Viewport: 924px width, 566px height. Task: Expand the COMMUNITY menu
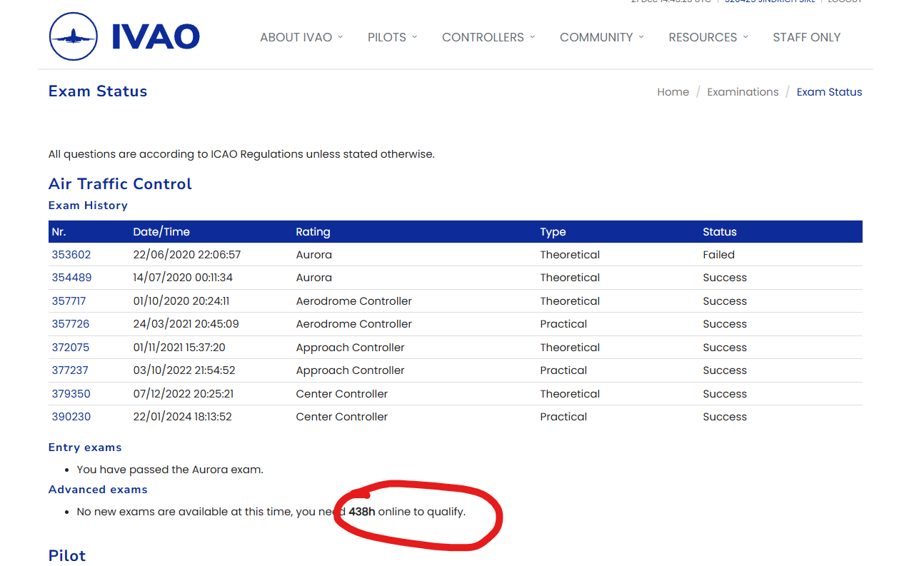[x=602, y=37]
